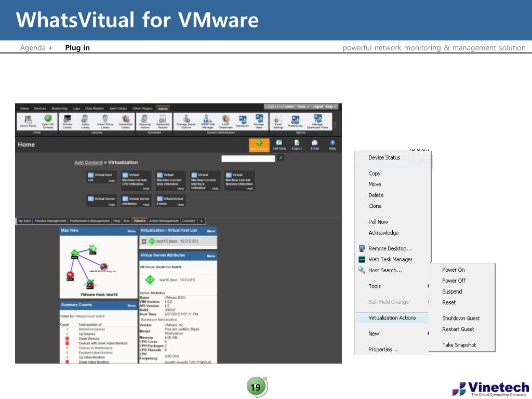
Task: Expand test16 host in Virtual Host List
Action: (x=144, y=241)
